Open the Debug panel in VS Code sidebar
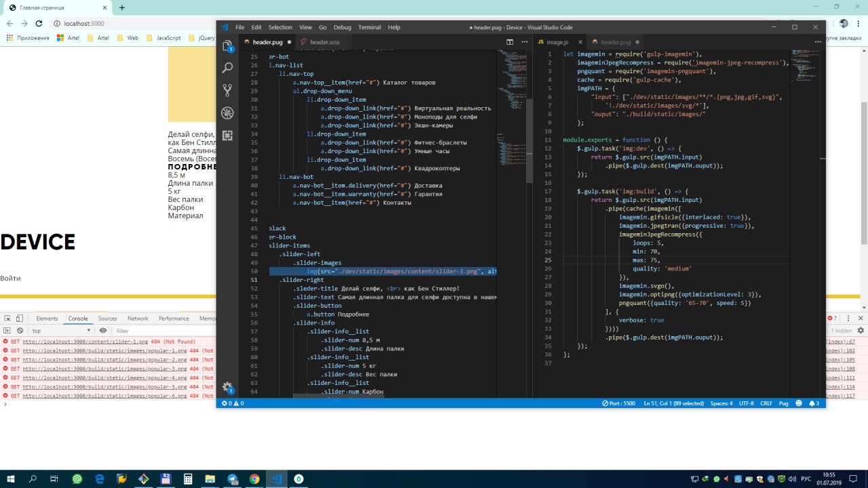The height and width of the screenshot is (488, 868). tap(227, 113)
